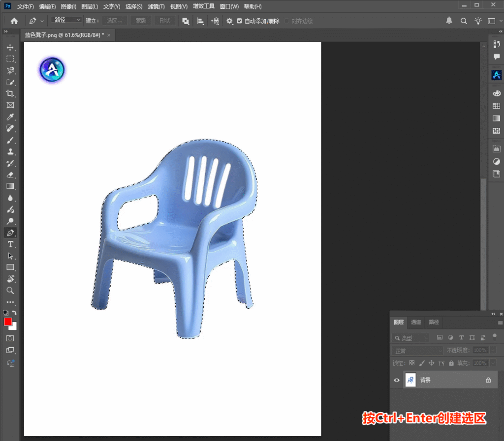The width and height of the screenshot is (504, 441).
Task: Click the red foreground color swatch
Action: [x=8, y=321]
